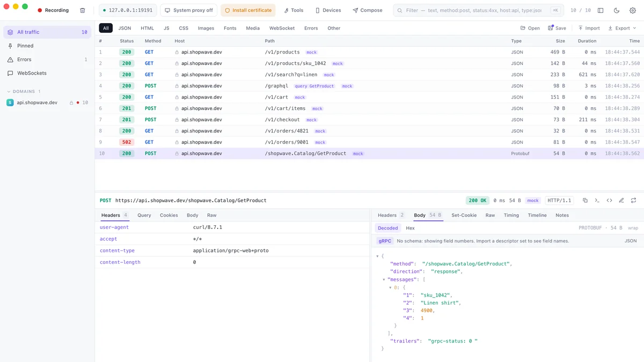The width and height of the screenshot is (644, 362).
Task: Open the Export dropdown
Action: point(621,28)
